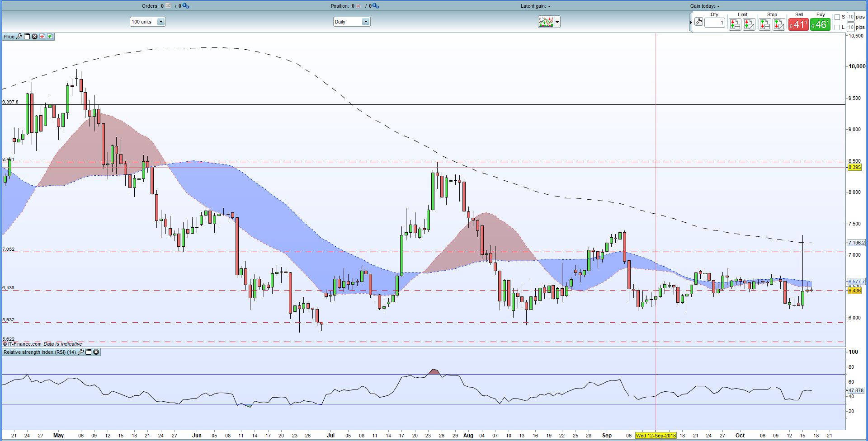Close all positions with the X icon
868x441 pixels.
(x=359, y=6)
